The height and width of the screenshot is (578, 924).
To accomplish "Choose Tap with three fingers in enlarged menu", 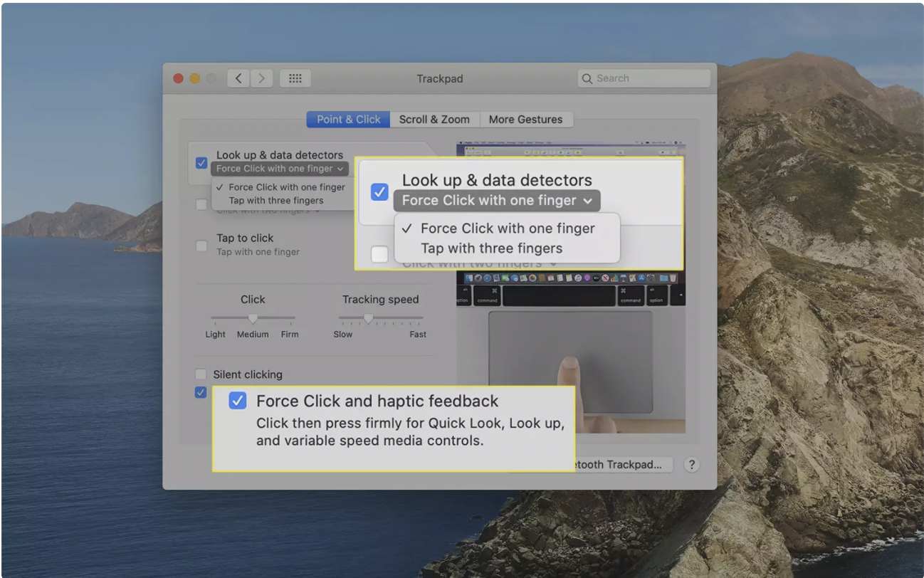I will click(x=491, y=248).
